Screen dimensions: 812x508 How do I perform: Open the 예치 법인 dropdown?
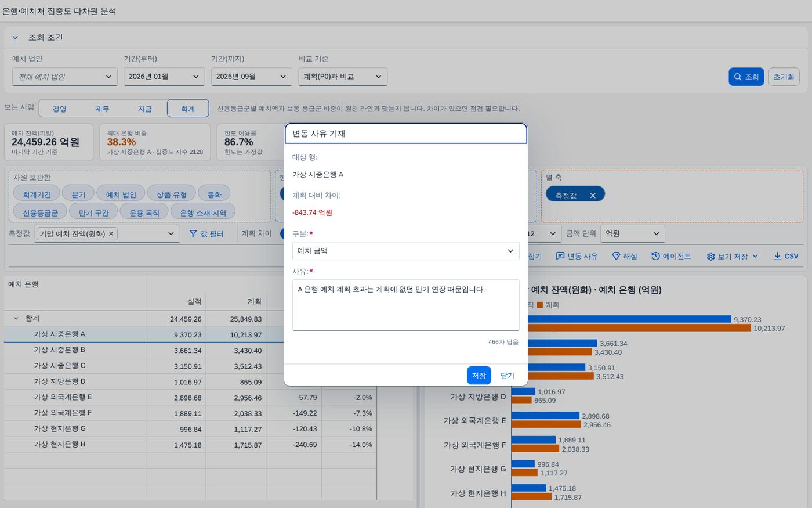tap(65, 77)
